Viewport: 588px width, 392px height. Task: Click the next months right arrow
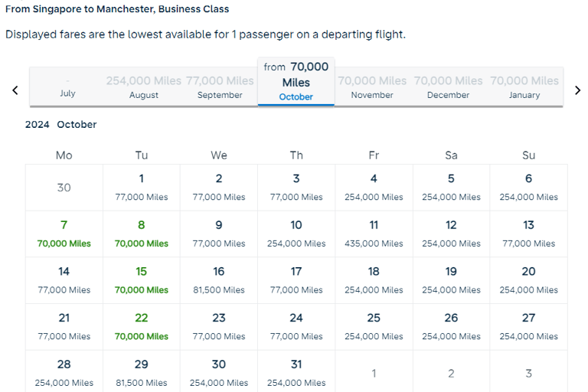click(x=577, y=90)
